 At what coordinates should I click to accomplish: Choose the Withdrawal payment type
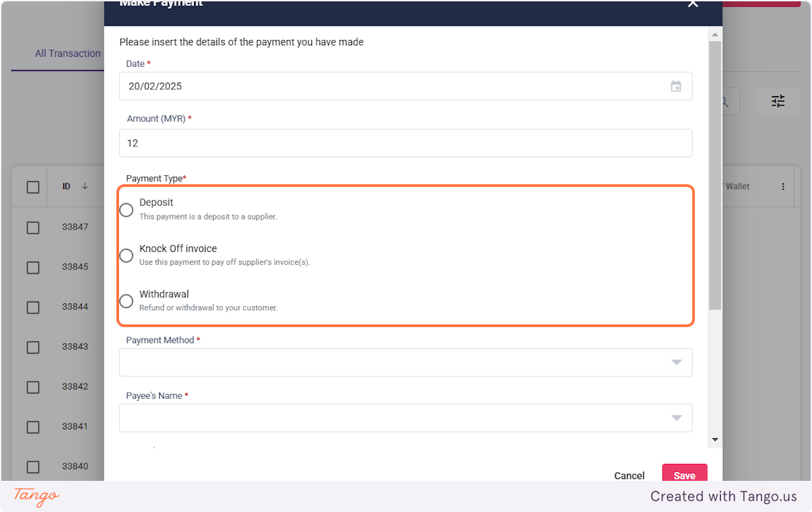tap(127, 301)
